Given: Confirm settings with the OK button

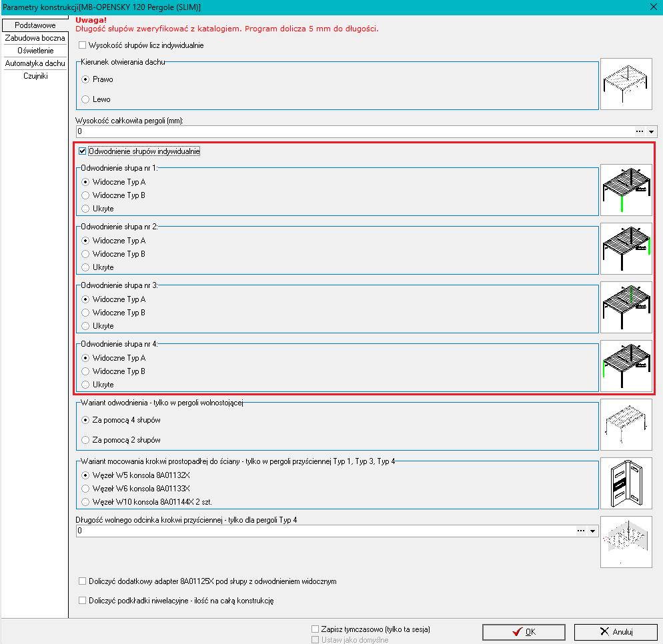Looking at the screenshot, I should pyautogui.click(x=524, y=631).
